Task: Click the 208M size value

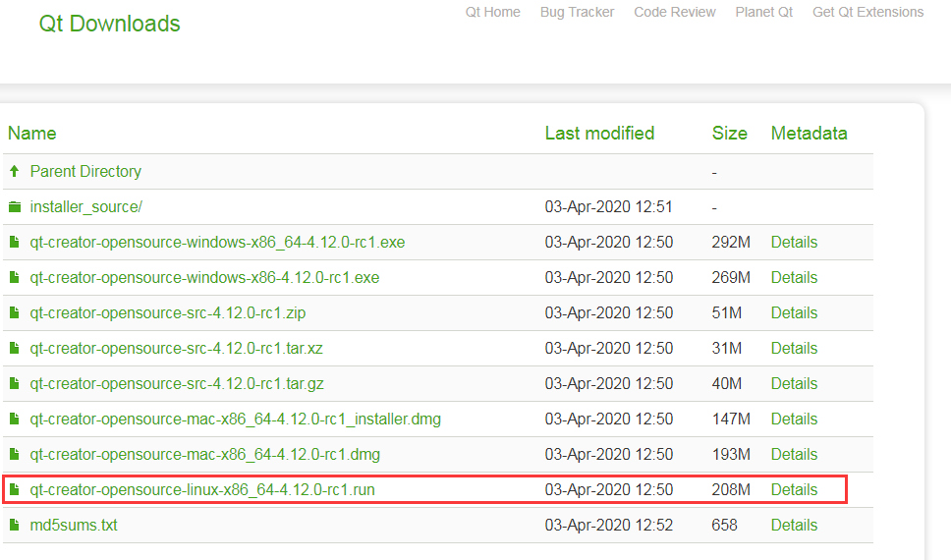Action: (x=731, y=489)
